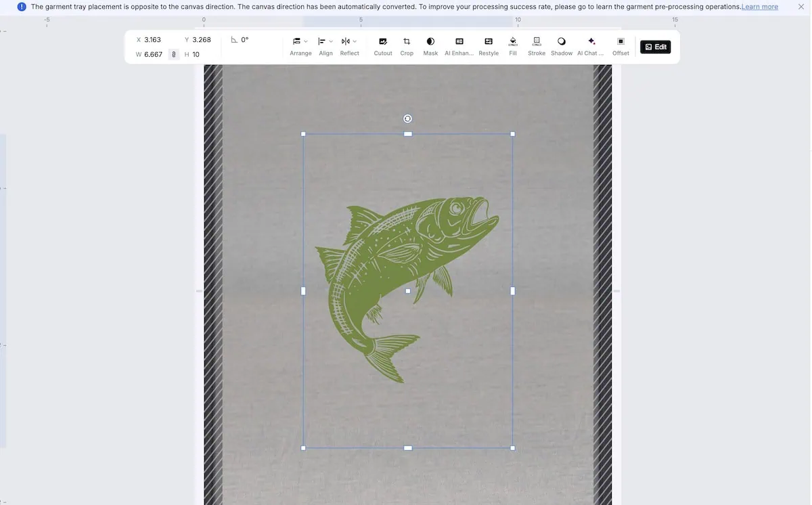Click the info icon in the banner
Image resolution: width=812 pixels, height=505 pixels.
pyautogui.click(x=22, y=7)
